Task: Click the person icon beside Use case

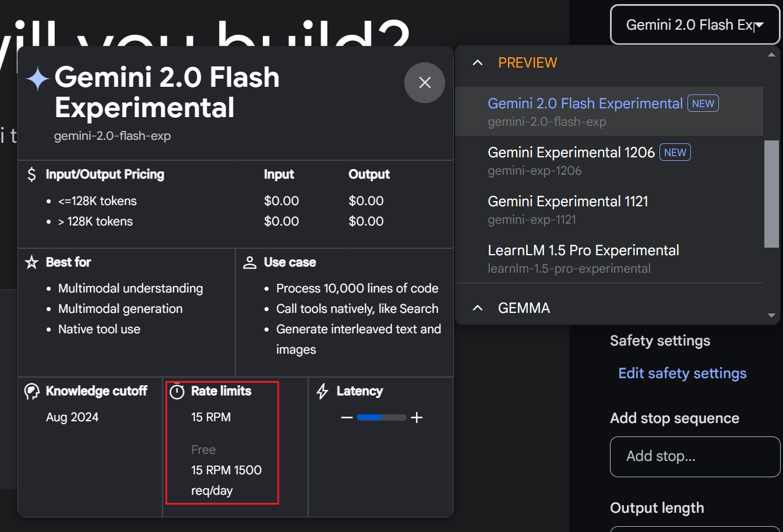Action: click(249, 262)
